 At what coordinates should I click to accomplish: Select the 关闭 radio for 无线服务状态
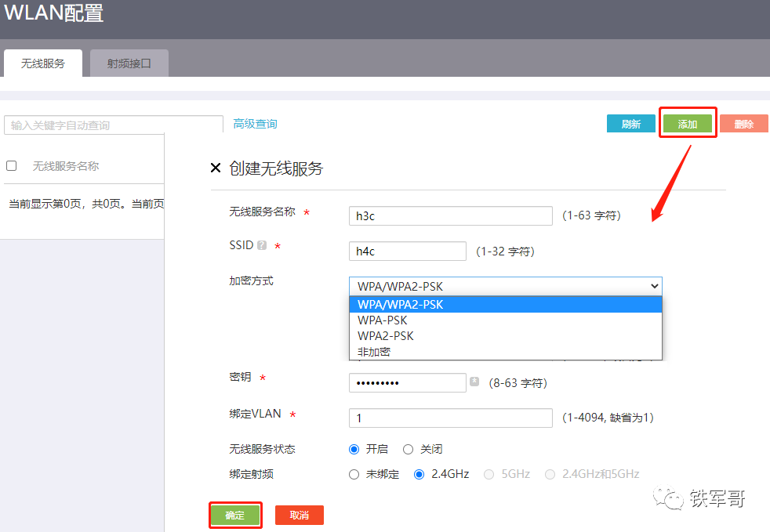point(408,449)
